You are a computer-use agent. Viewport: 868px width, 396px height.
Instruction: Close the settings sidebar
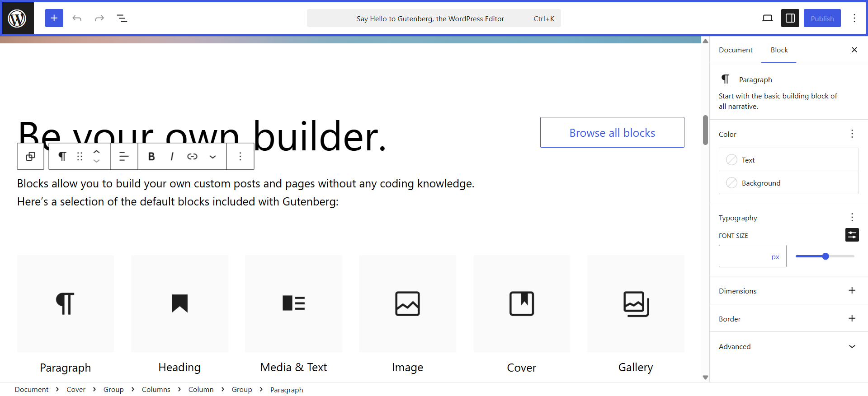(854, 50)
